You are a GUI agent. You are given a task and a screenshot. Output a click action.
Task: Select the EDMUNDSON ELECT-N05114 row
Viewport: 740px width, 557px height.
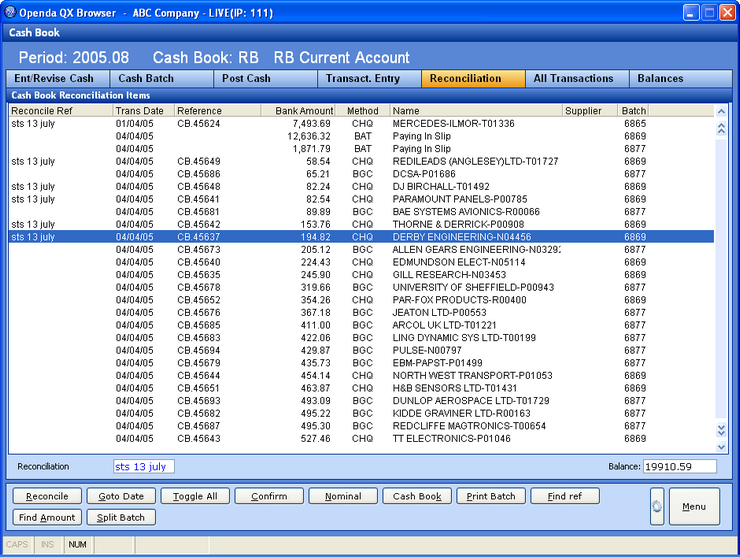pyautogui.click(x=362, y=262)
